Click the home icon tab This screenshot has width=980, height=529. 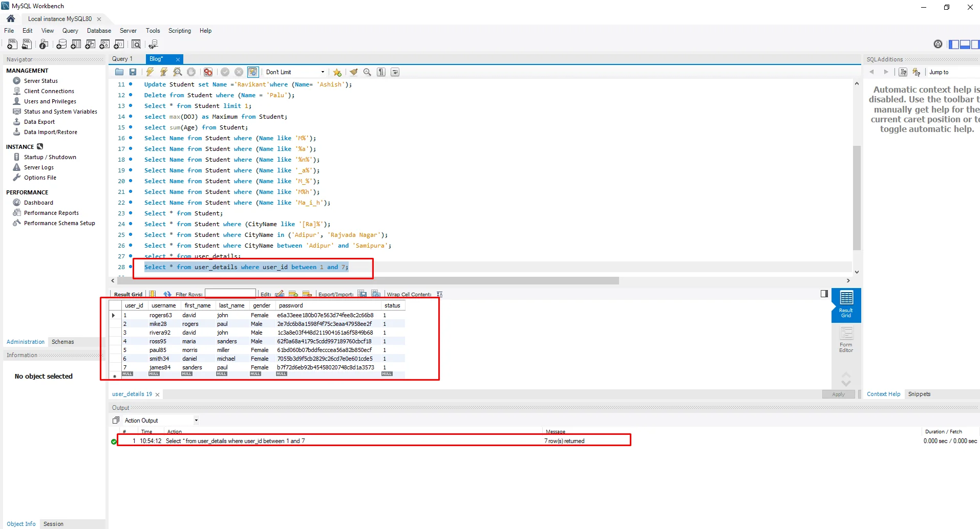(x=11, y=18)
